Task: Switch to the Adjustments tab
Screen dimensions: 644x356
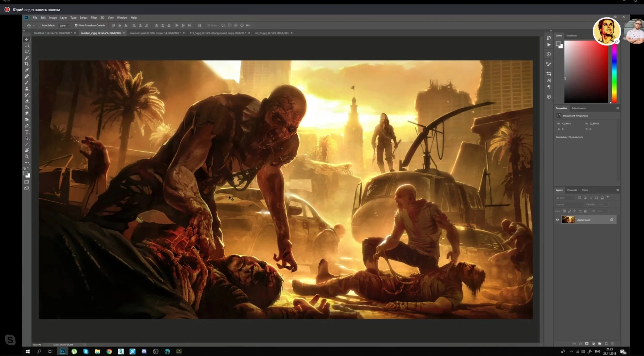Action: point(579,108)
